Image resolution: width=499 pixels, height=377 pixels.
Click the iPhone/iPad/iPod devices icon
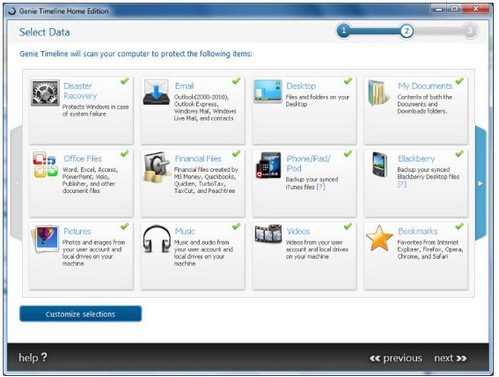pyautogui.click(x=268, y=165)
